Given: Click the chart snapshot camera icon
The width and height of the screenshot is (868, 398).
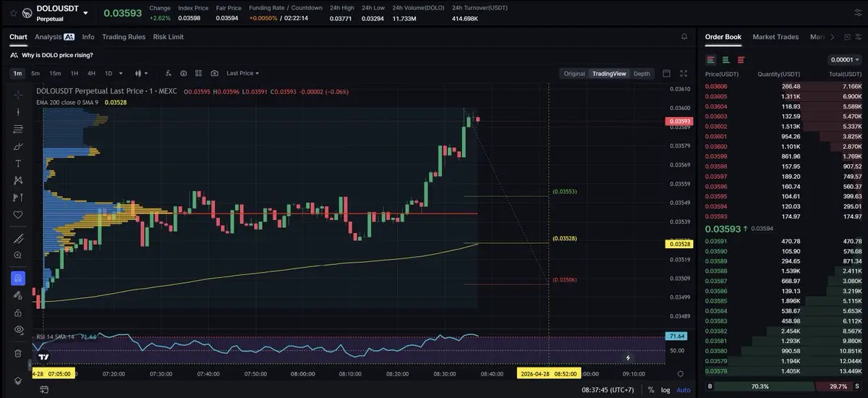Looking at the screenshot, I should 215,73.
